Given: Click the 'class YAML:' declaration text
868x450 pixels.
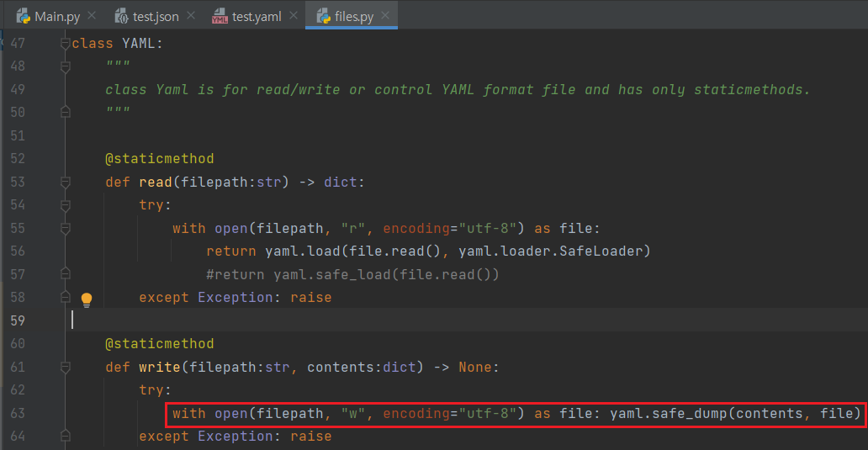Looking at the screenshot, I should pyautogui.click(x=118, y=43).
